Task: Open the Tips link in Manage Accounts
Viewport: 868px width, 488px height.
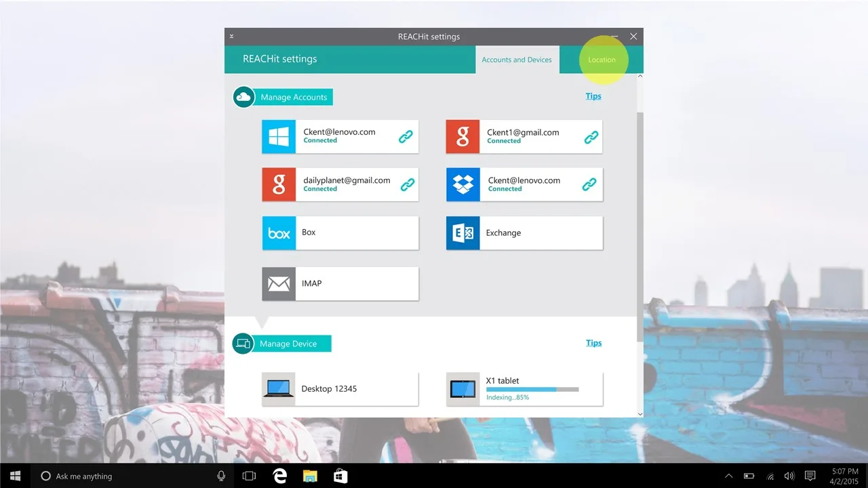Action: 593,96
